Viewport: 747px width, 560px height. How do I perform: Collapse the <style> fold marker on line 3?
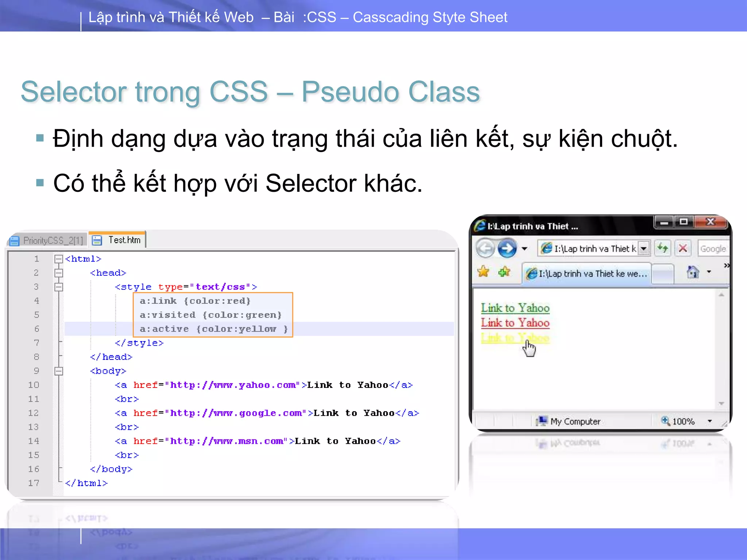point(58,287)
